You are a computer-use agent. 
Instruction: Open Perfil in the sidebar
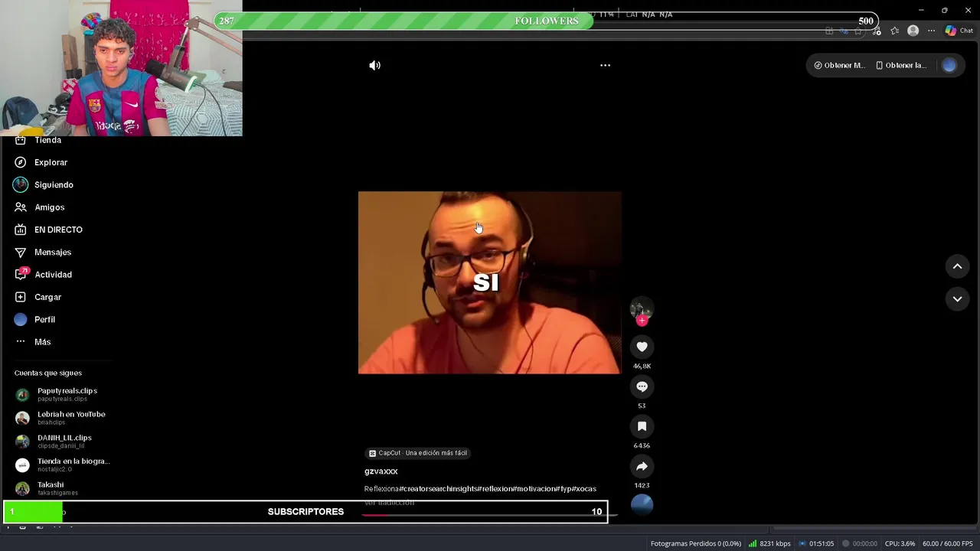(x=34, y=319)
